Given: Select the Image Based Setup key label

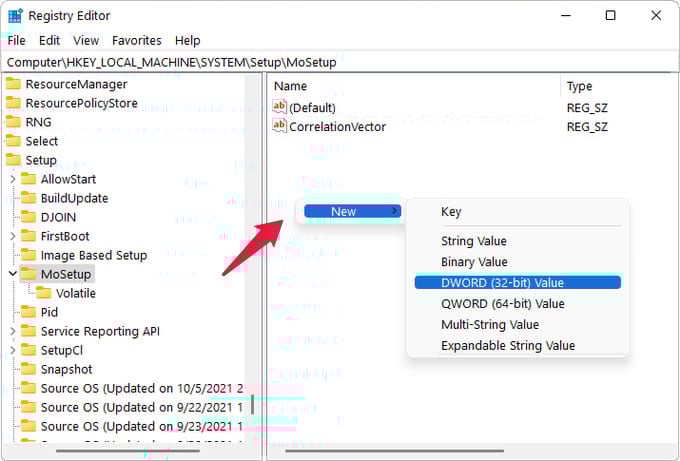Looking at the screenshot, I should 94,255.
